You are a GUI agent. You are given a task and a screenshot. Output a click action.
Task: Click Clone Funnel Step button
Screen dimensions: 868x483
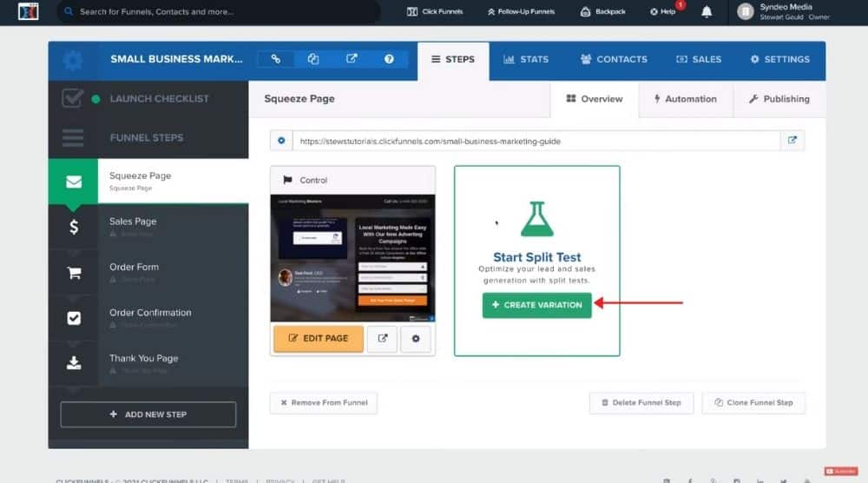click(753, 403)
